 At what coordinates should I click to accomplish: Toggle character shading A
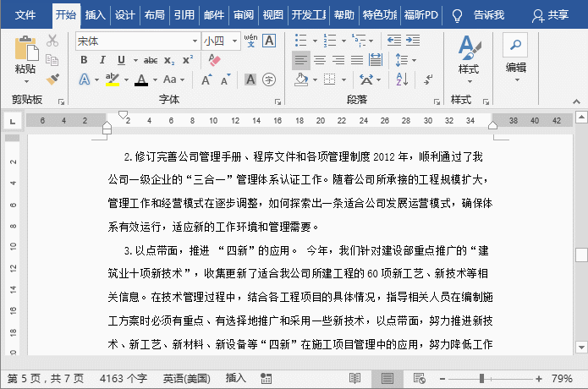250,79
